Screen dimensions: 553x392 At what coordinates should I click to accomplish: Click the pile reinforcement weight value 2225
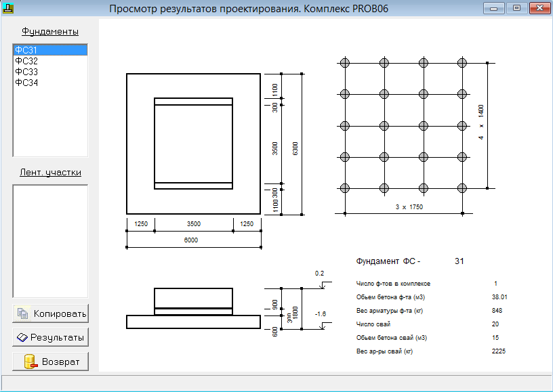pos(499,351)
